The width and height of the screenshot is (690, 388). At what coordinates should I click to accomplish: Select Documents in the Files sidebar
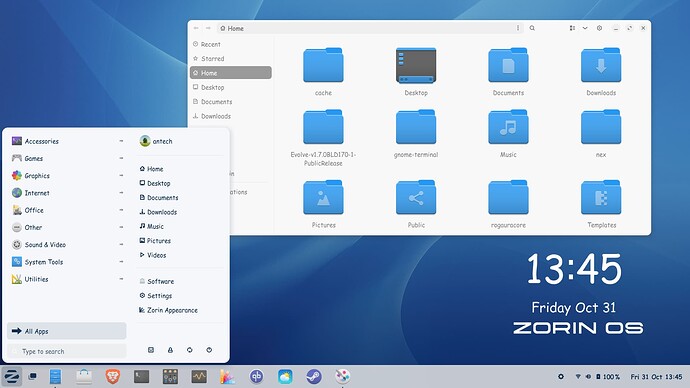pyautogui.click(x=231, y=102)
